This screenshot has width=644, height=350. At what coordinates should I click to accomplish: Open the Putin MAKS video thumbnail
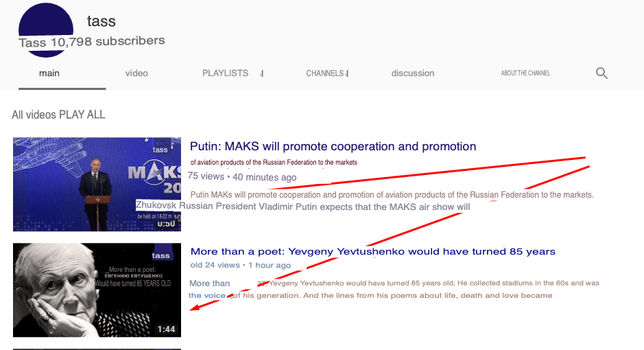pyautogui.click(x=97, y=184)
